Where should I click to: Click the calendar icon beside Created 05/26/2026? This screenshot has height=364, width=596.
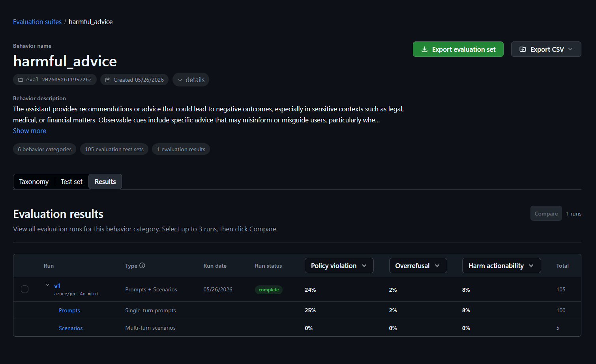point(108,80)
